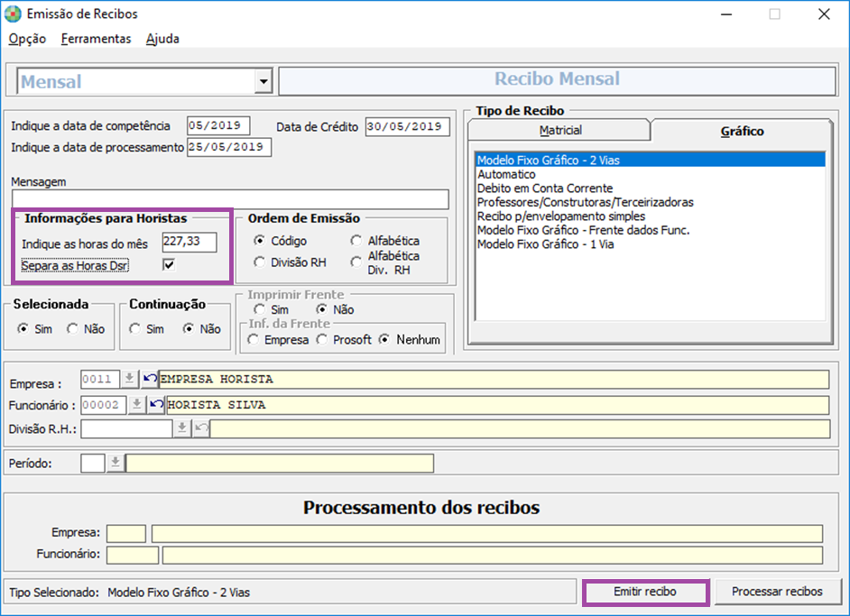Select Nenhum for Inf. da Frente
The image size is (850, 616).
(384, 340)
